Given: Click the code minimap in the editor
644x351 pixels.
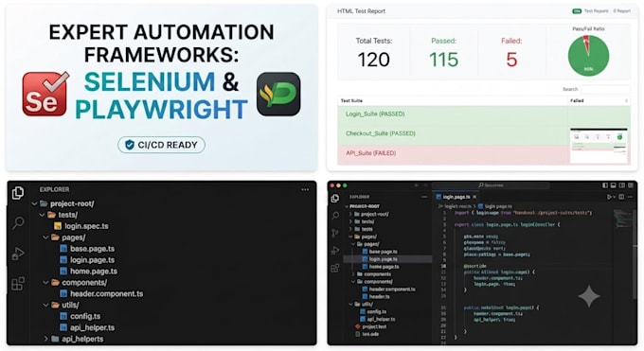Looking at the screenshot, I should point(622,219).
